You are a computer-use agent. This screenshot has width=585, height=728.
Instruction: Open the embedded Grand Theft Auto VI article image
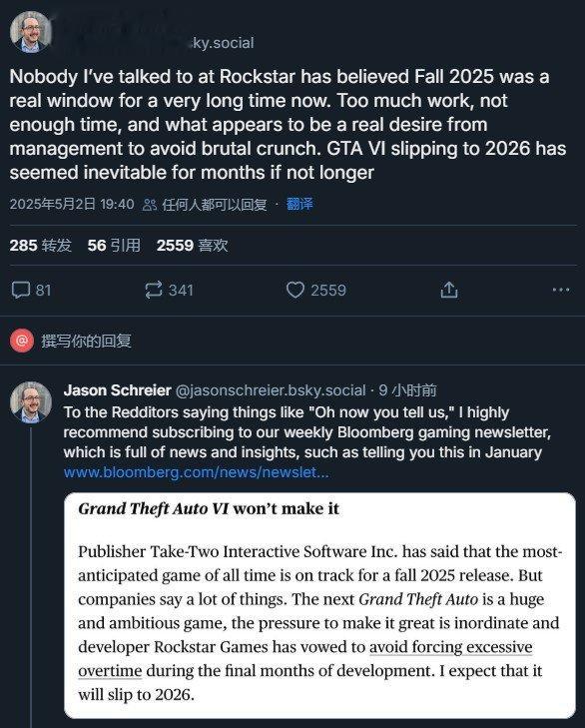tap(319, 605)
